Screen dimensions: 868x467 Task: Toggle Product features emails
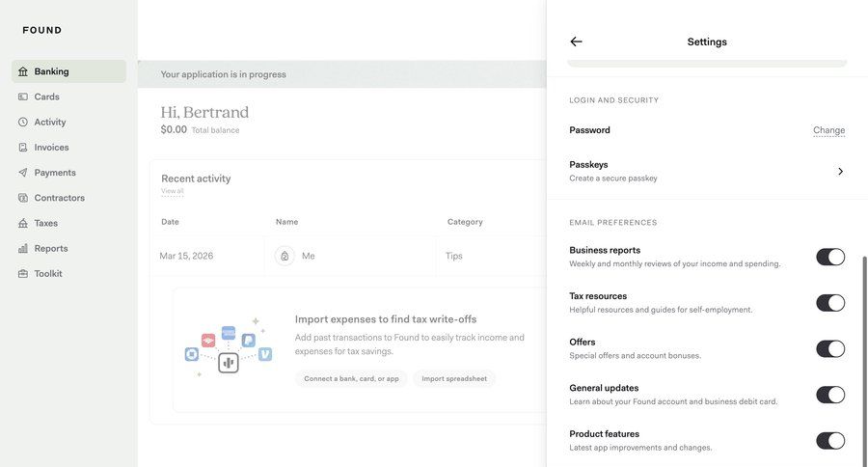(830, 441)
